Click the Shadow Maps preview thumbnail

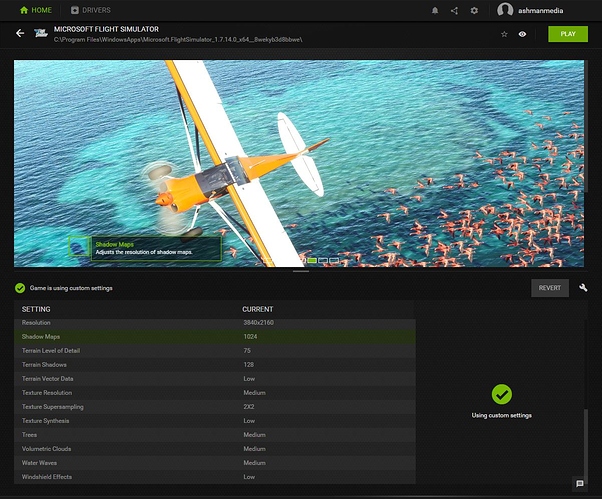79,246
